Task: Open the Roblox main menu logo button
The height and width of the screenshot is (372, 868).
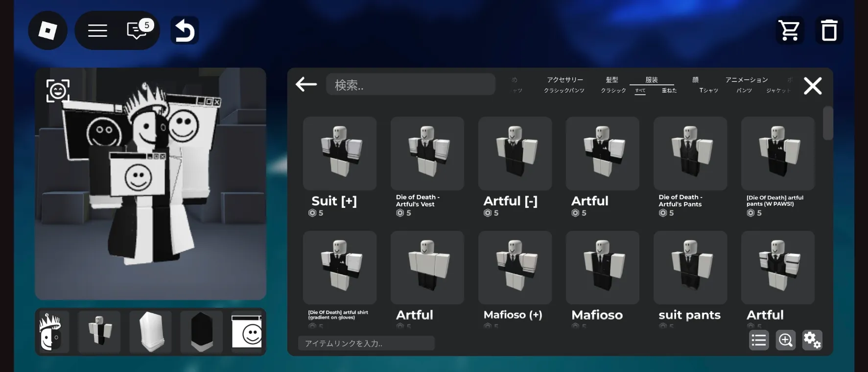Action: click(x=47, y=30)
